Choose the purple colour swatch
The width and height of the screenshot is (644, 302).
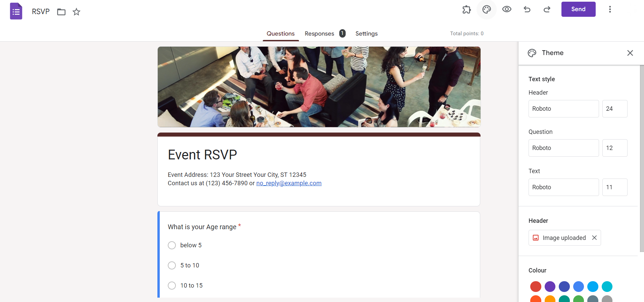click(x=550, y=287)
